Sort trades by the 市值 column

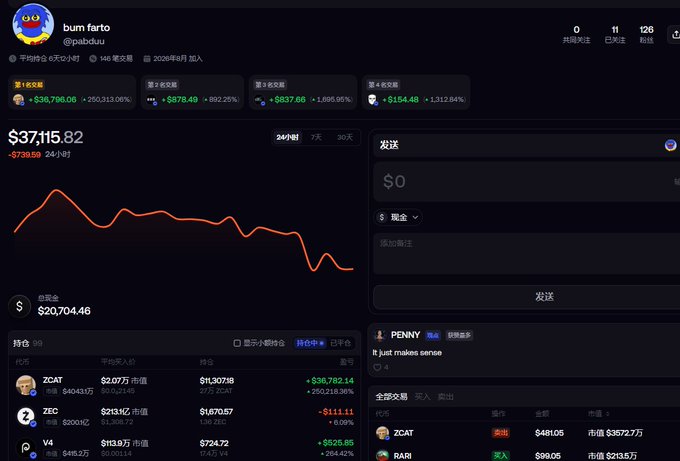coord(598,414)
